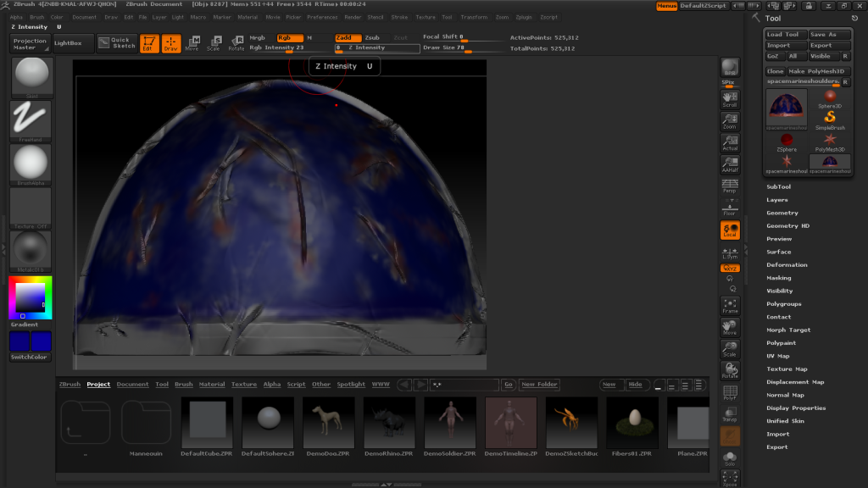Image resolution: width=868 pixels, height=488 pixels.
Task: Frame the mesh in canvas
Action: coord(730,306)
